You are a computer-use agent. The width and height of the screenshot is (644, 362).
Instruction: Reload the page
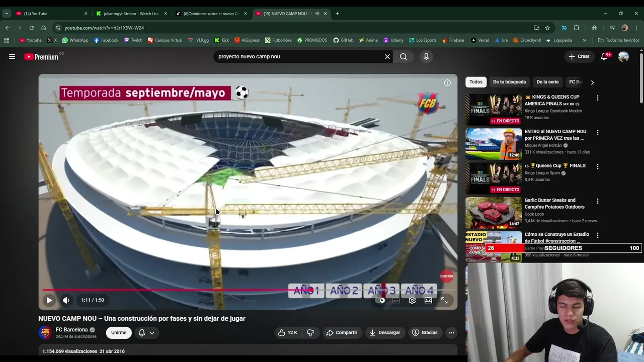(31, 28)
